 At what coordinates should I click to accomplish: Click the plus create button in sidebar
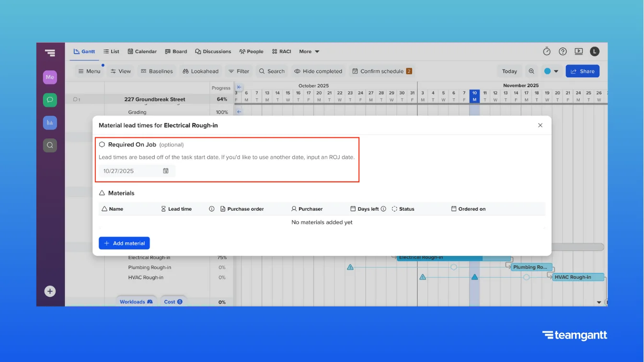tap(50, 291)
